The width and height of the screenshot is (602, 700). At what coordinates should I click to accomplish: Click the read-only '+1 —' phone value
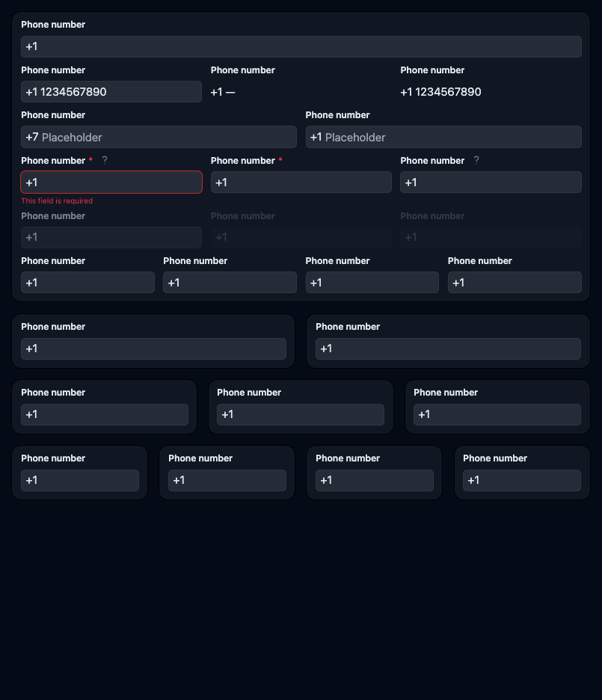pyautogui.click(x=223, y=92)
